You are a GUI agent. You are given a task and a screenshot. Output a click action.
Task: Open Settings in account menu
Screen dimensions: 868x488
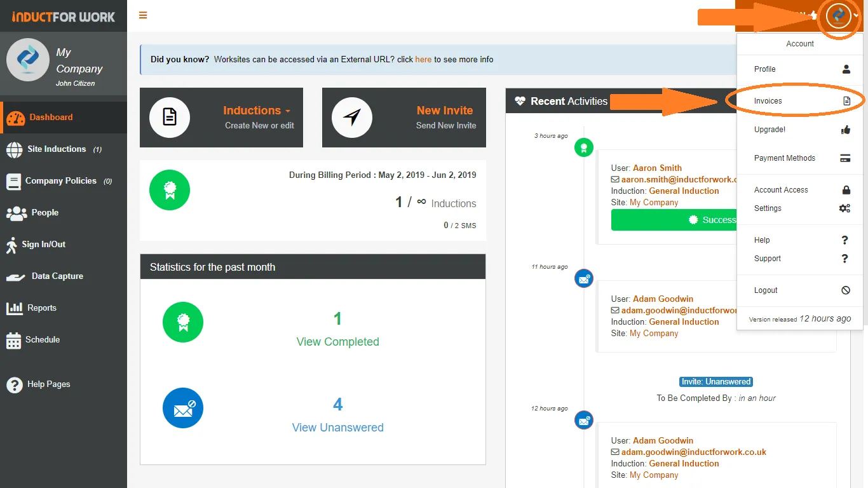[x=800, y=208]
